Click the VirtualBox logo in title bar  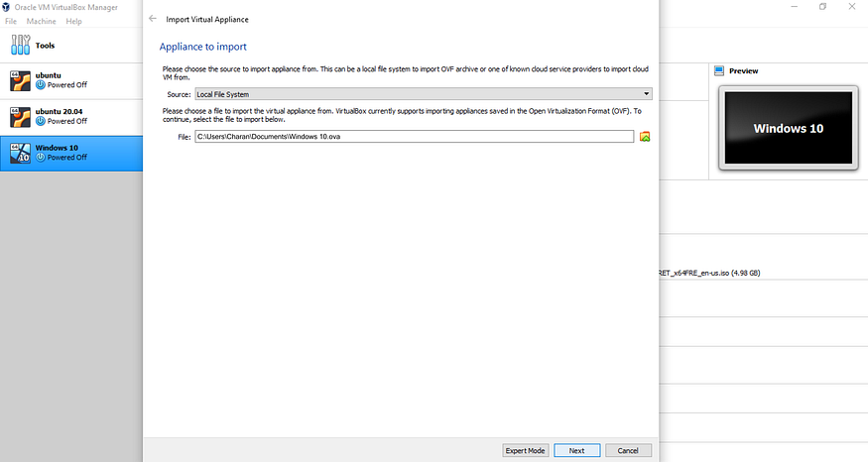pos(6,7)
